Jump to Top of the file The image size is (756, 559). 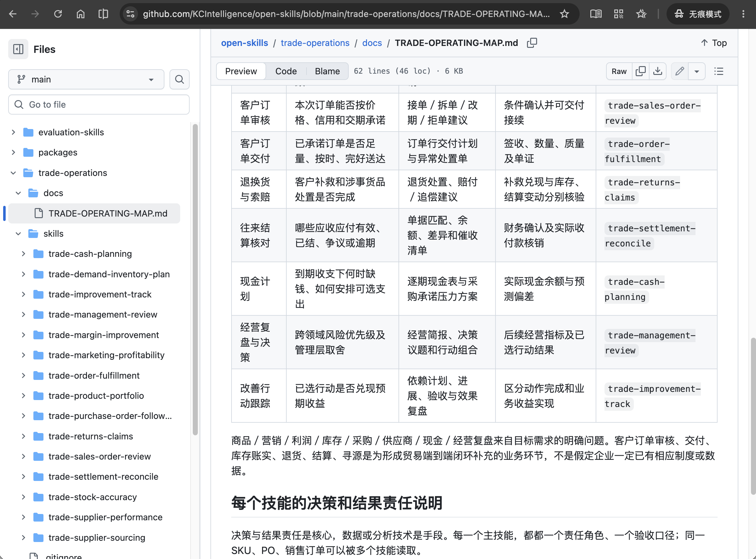coord(714,43)
